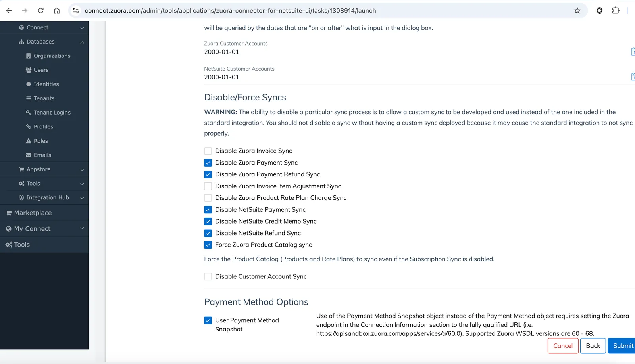Click the Back button
635x364 pixels.
(x=593, y=346)
